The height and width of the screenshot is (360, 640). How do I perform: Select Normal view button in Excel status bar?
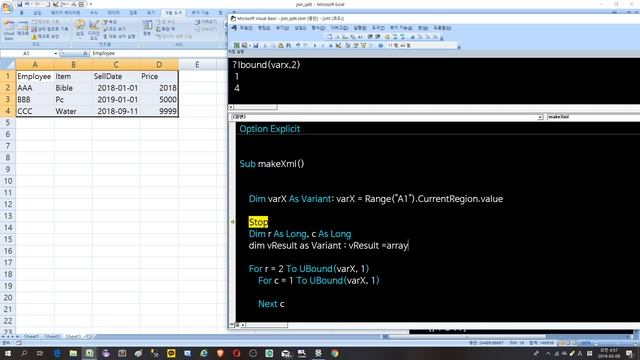tap(562, 343)
